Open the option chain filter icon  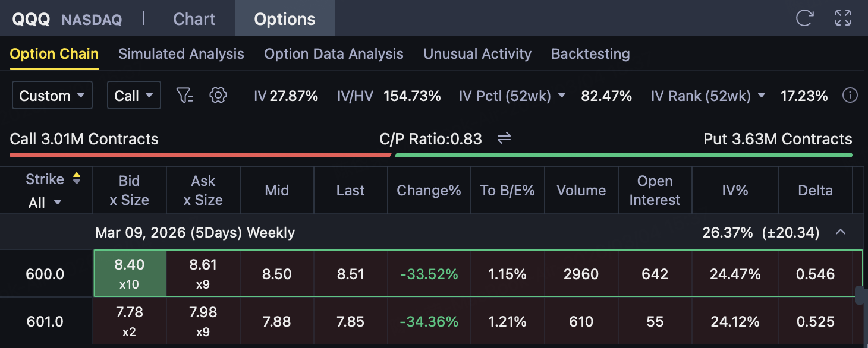[x=185, y=95]
